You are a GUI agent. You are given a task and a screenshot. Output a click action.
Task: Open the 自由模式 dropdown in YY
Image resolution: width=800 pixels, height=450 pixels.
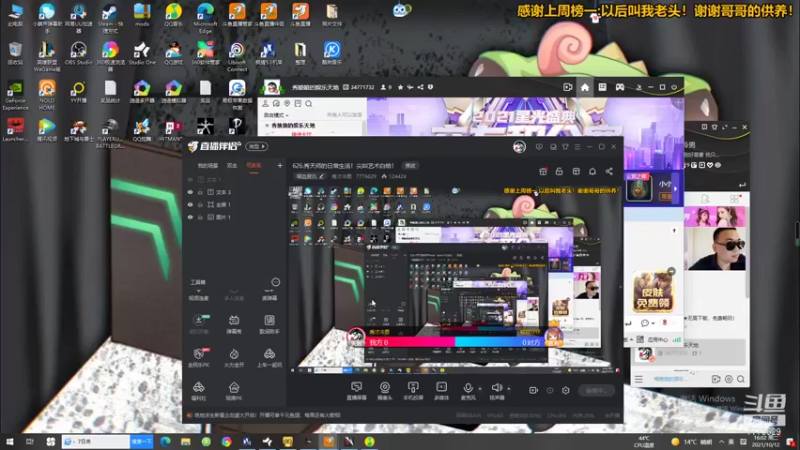(x=276, y=115)
